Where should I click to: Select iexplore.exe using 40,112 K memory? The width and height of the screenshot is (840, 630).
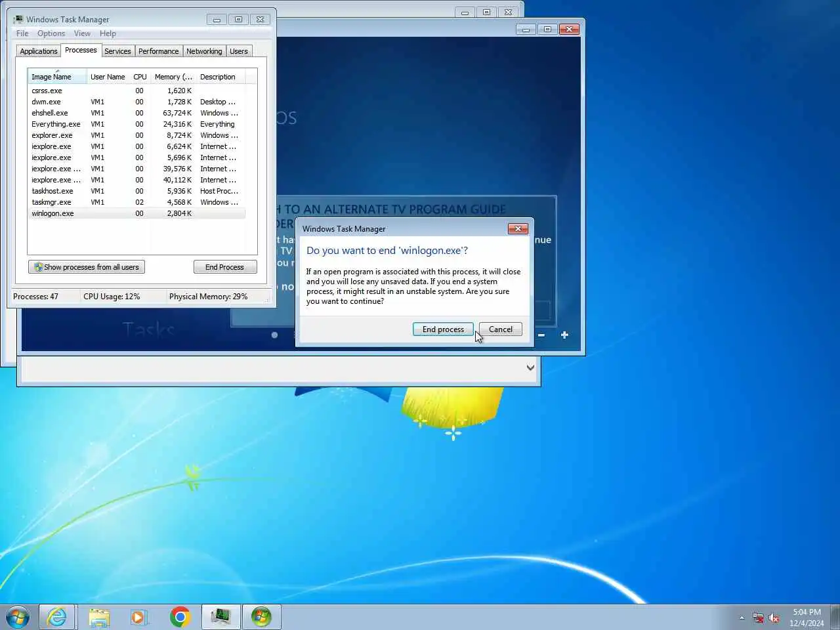click(136, 180)
